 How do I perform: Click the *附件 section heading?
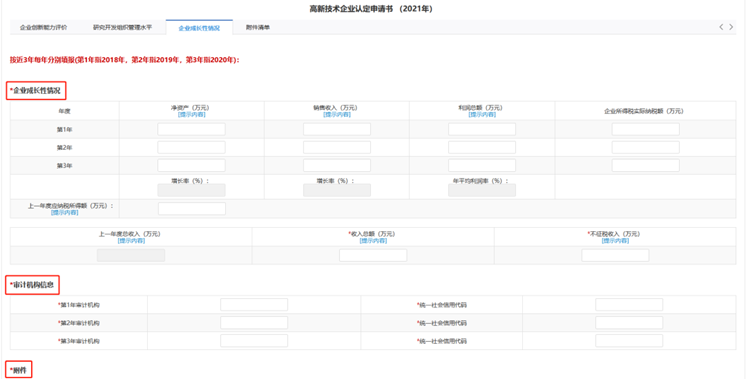19,370
